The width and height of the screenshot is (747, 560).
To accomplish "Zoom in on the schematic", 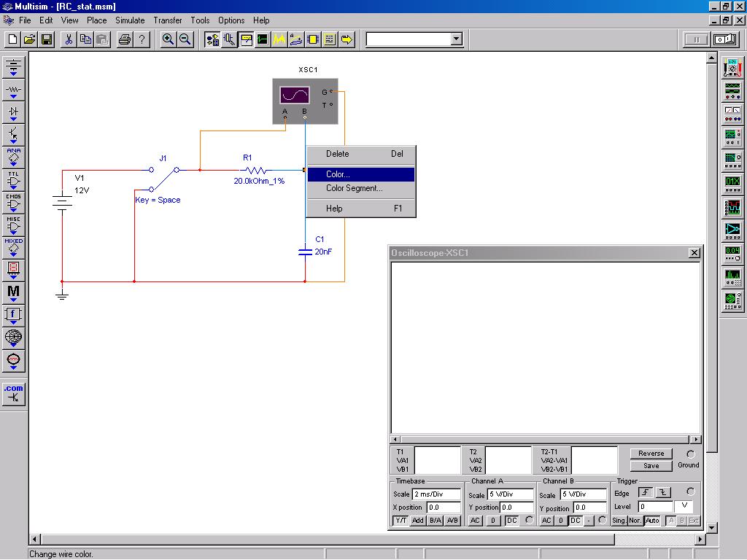I will tap(168, 39).
